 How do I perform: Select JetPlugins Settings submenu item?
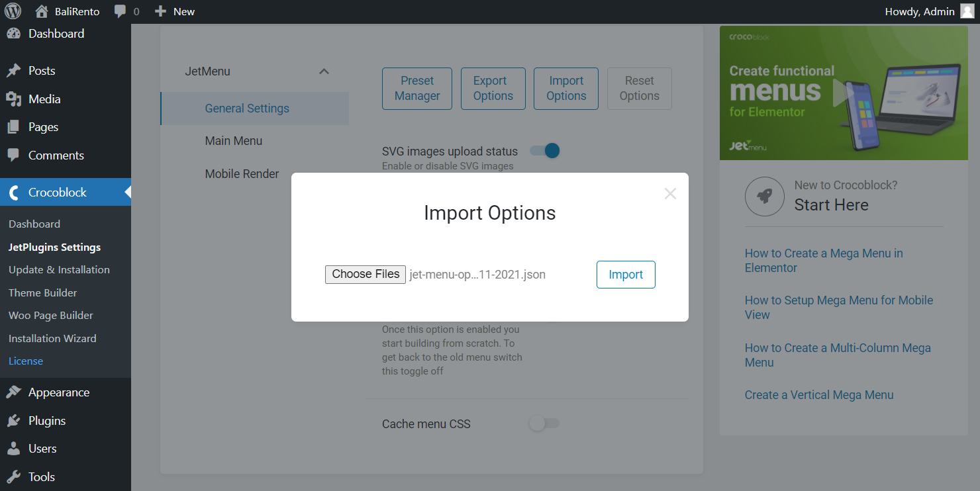[54, 247]
